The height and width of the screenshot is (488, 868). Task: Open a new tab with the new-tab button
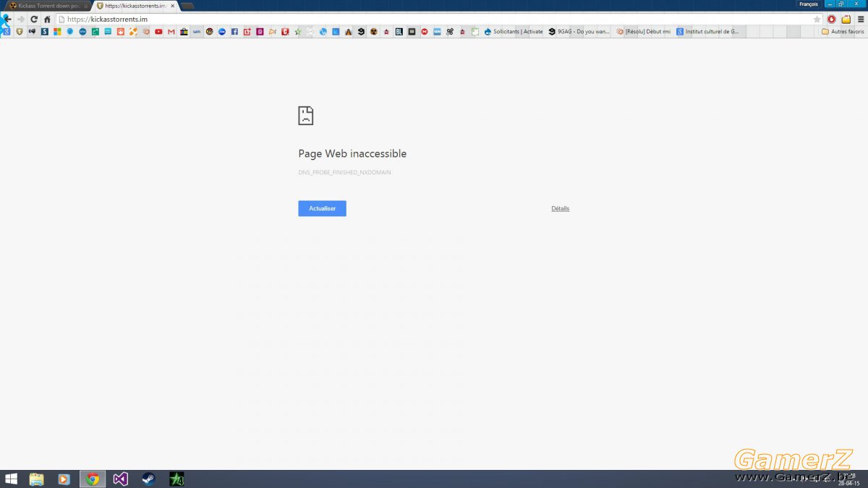(187, 6)
